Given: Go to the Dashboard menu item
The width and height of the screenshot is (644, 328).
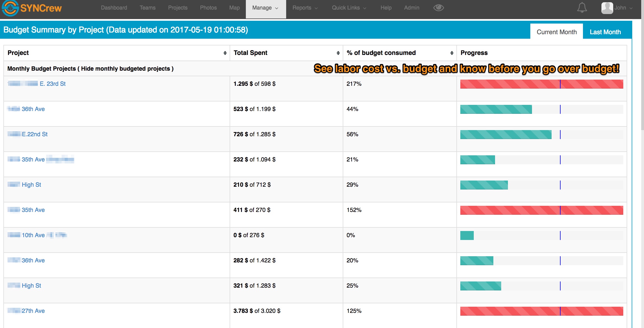Looking at the screenshot, I should pyautogui.click(x=114, y=8).
